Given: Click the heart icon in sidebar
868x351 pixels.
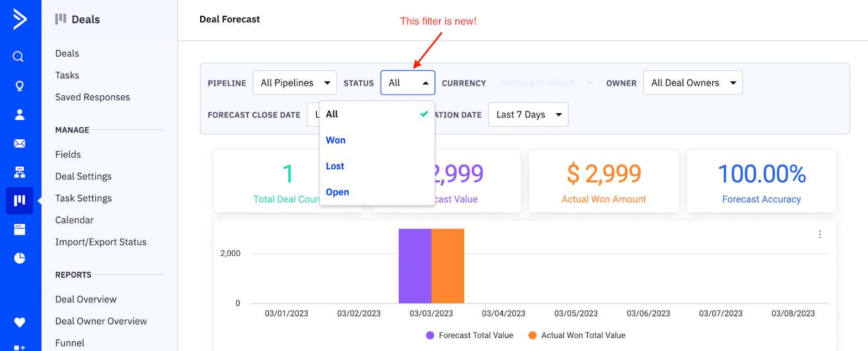Looking at the screenshot, I should [20, 322].
